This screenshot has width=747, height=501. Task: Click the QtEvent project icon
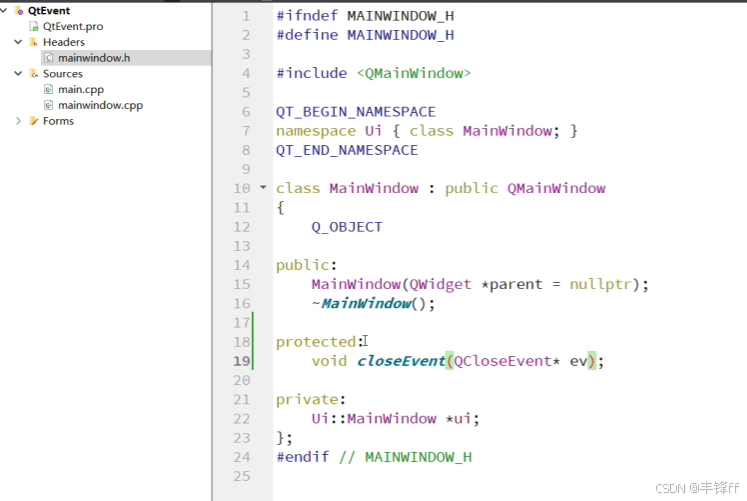coord(20,10)
